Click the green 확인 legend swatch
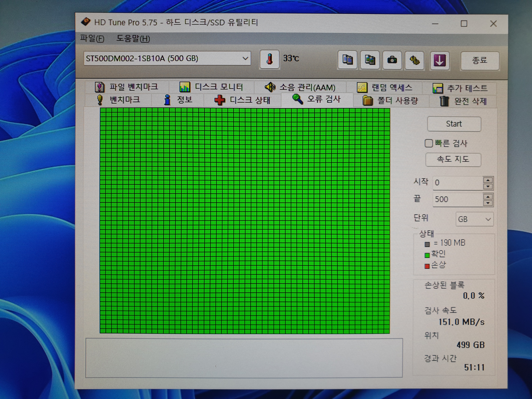 pyautogui.click(x=427, y=255)
